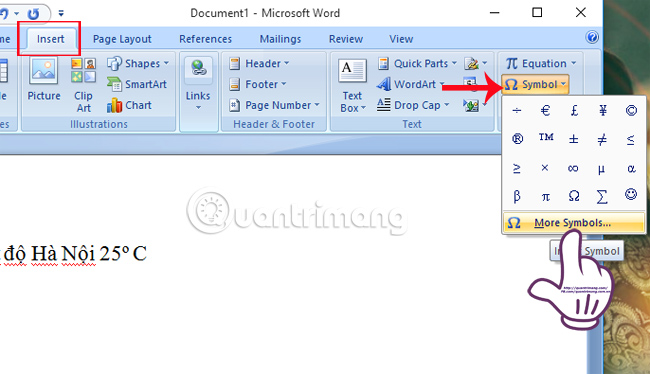Insert the summation ∑ symbol
650x374 pixels.
[x=602, y=196]
